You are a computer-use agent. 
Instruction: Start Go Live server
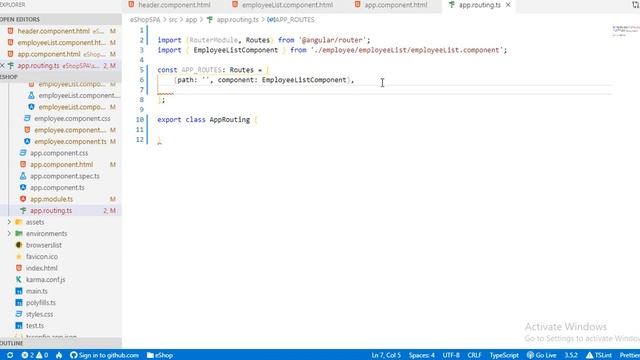542,355
